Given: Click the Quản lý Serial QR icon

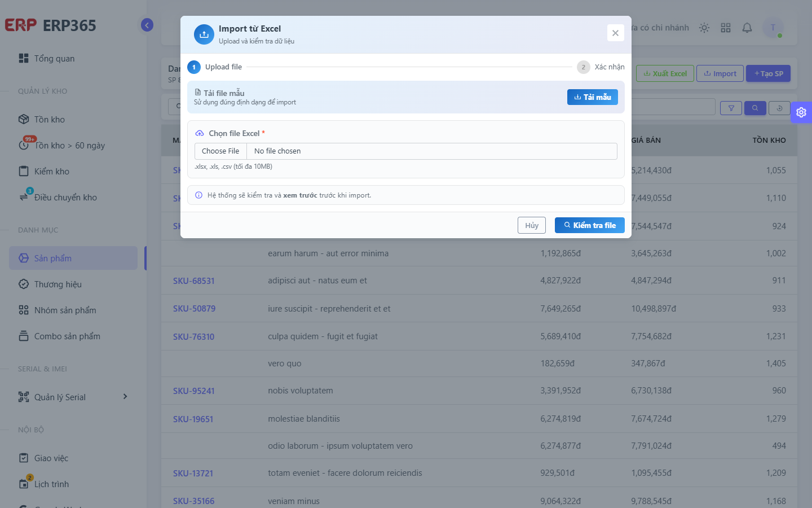Looking at the screenshot, I should click(24, 397).
